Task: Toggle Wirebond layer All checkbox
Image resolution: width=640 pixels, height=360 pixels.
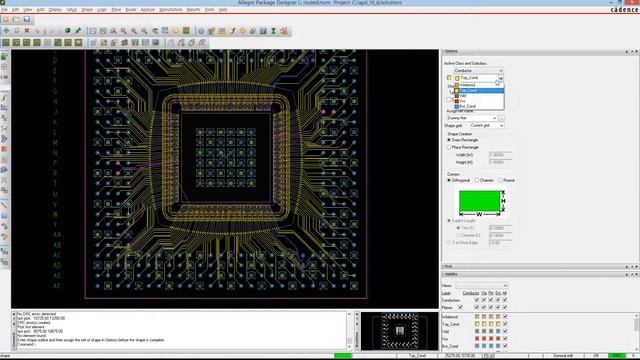Action: click(x=505, y=316)
